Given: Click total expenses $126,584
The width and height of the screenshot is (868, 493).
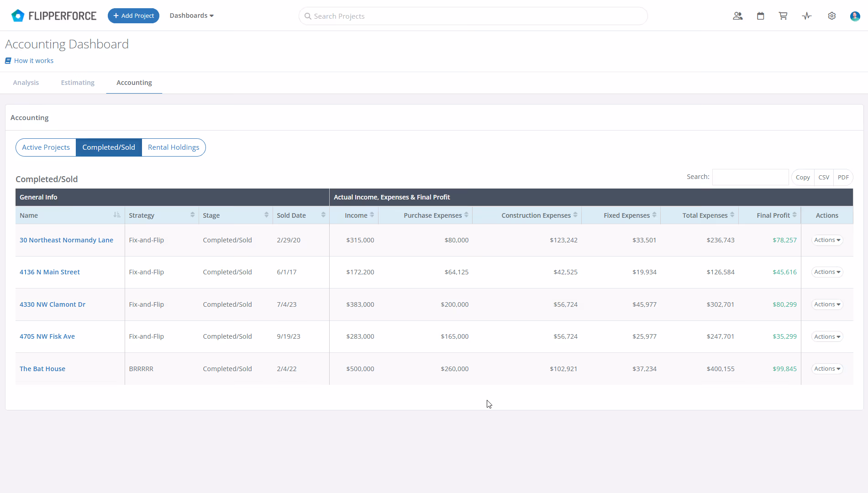Looking at the screenshot, I should tap(721, 272).
